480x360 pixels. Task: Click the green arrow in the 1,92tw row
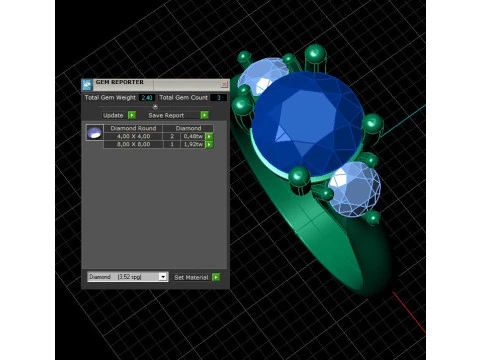pyautogui.click(x=209, y=144)
